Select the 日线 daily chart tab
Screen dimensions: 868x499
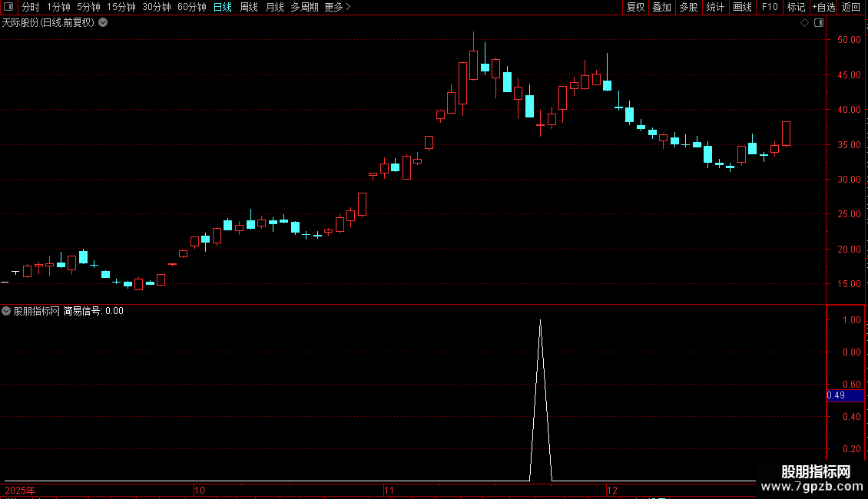click(223, 7)
